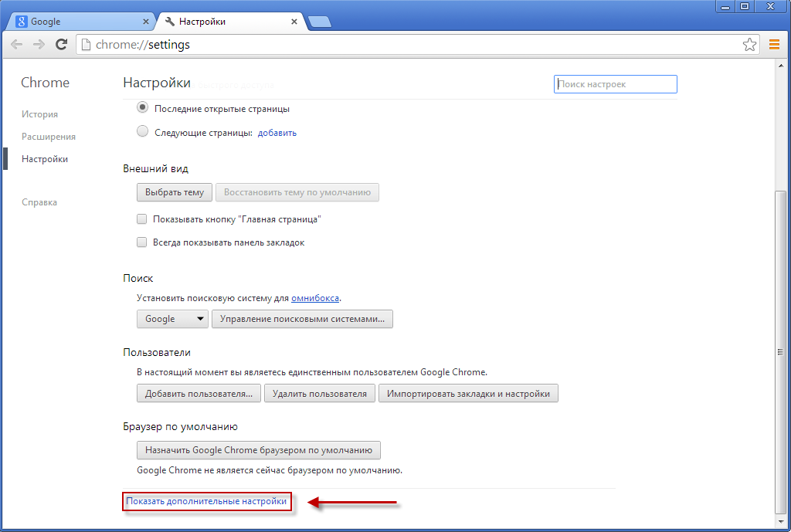Click the омнибокса link

pyautogui.click(x=315, y=298)
